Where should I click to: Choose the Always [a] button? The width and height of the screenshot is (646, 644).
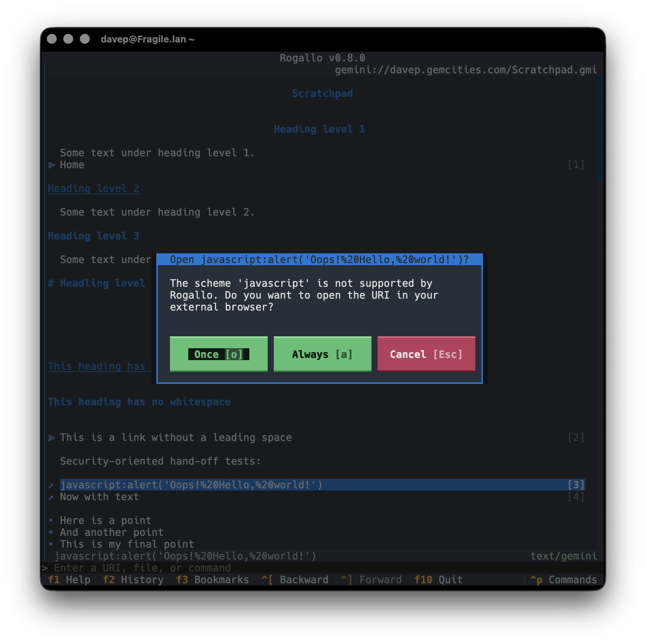click(322, 354)
